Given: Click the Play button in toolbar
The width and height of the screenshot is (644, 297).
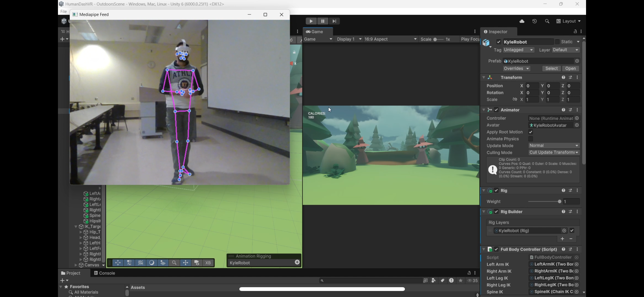Looking at the screenshot, I should pyautogui.click(x=311, y=21).
